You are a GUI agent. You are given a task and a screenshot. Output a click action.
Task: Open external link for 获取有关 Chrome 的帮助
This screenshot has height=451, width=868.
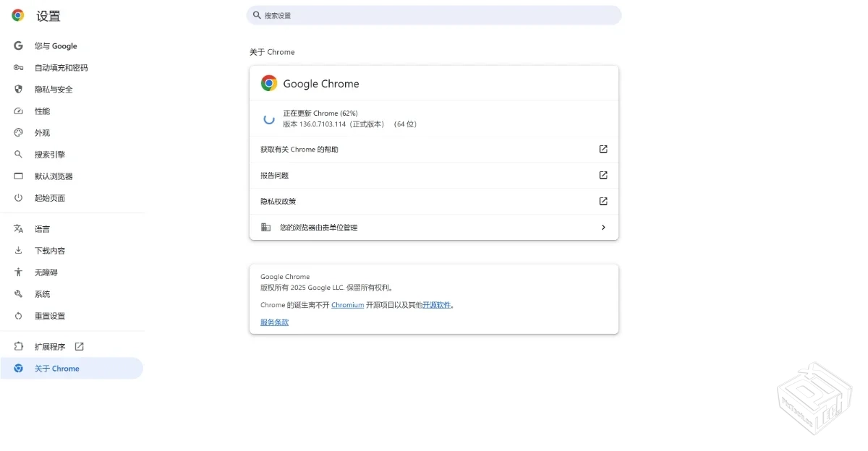(x=603, y=149)
